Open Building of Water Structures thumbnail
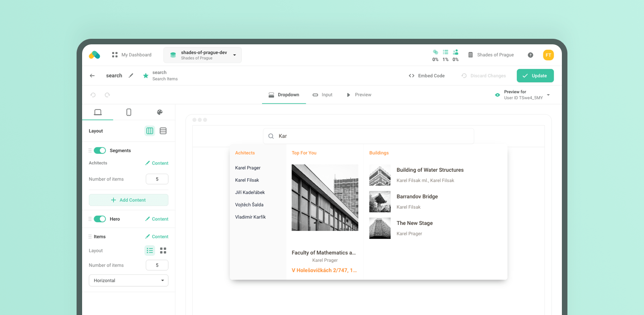This screenshot has width=644, height=315. point(380,175)
